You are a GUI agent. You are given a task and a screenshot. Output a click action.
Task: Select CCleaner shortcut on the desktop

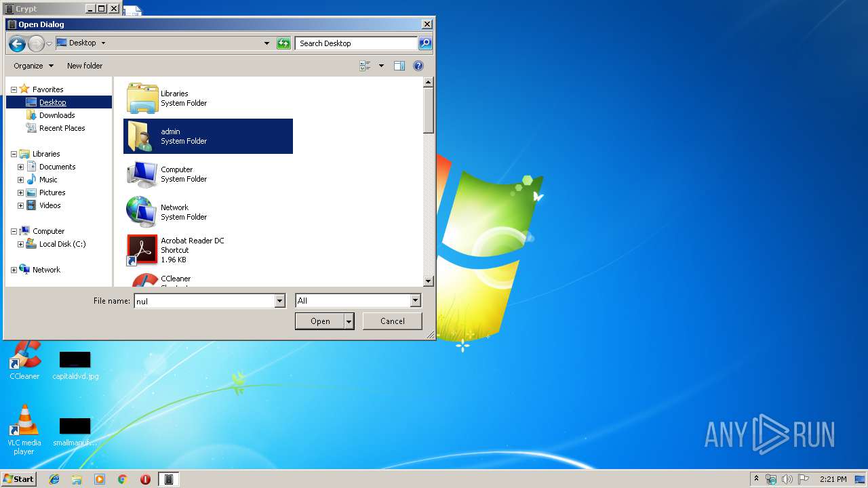click(x=24, y=361)
